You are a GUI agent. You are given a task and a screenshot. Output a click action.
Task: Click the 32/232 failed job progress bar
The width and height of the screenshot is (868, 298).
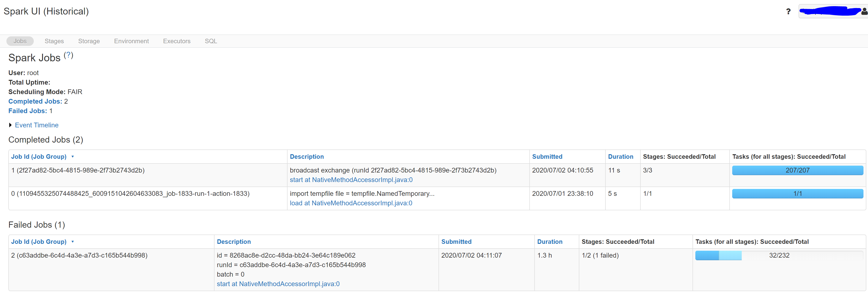tap(779, 255)
